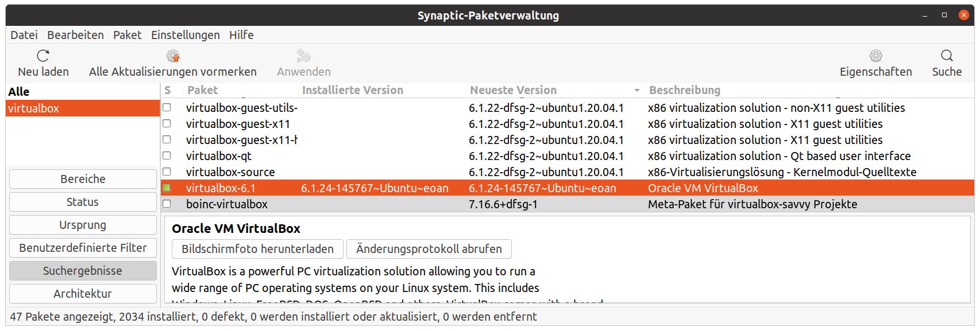Switch to the Bereiche filter
980x331 pixels.
tap(83, 179)
